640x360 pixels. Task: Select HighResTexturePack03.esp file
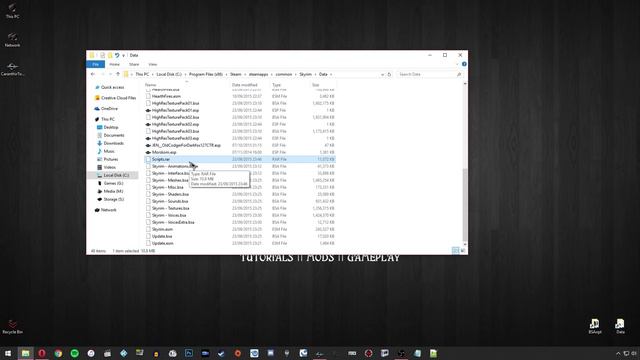point(176,138)
